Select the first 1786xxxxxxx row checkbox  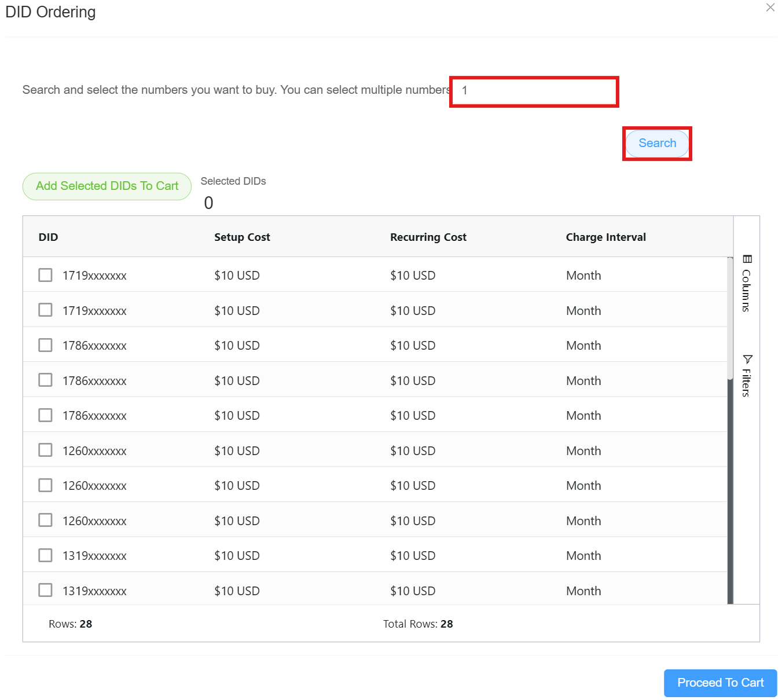point(45,345)
